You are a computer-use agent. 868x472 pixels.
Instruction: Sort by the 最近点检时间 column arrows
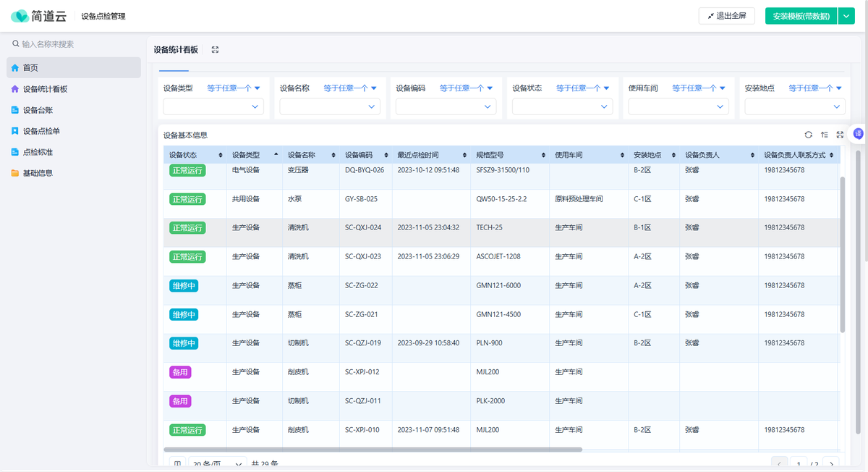[x=464, y=156]
